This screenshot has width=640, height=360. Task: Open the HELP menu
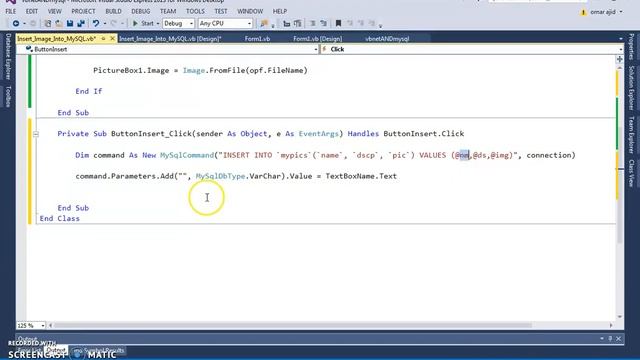point(280,11)
